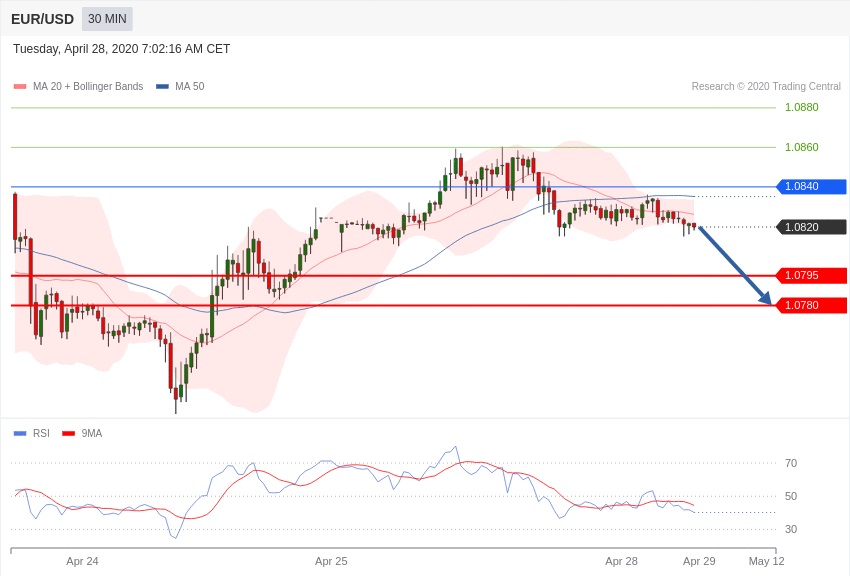This screenshot has width=850, height=576.
Task: Click the 9MA legend label
Action: pyautogui.click(x=92, y=433)
